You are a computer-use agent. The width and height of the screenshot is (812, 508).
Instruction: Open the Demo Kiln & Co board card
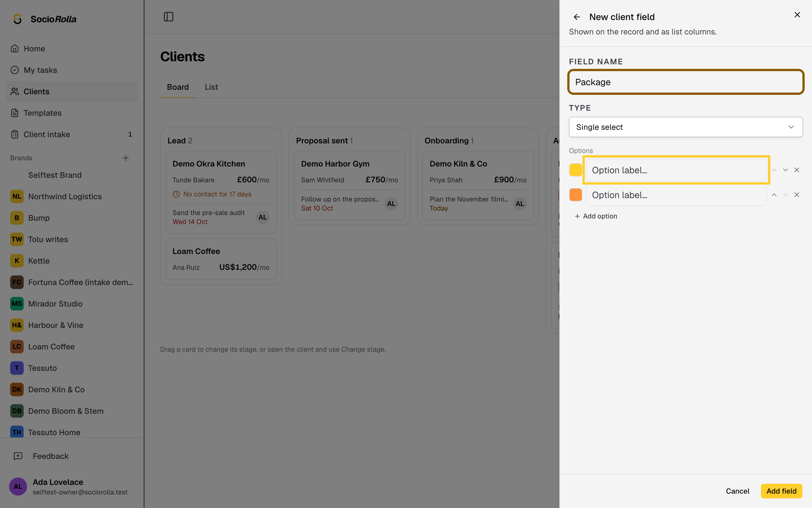pos(478,185)
